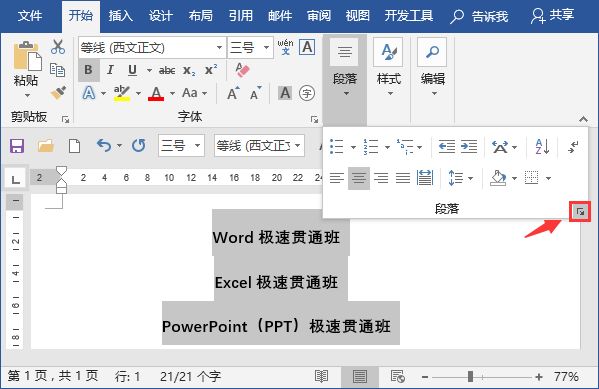Switch to the 审阅 tab
This screenshot has width=599, height=389.
(319, 16)
